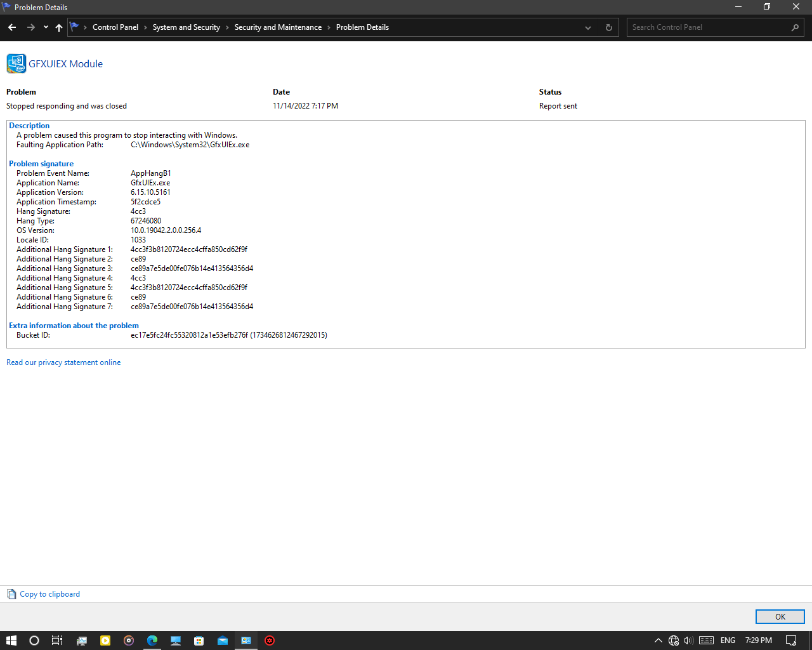The image size is (812, 650).
Task: Click the flag icon in address bar
Action: tap(74, 27)
